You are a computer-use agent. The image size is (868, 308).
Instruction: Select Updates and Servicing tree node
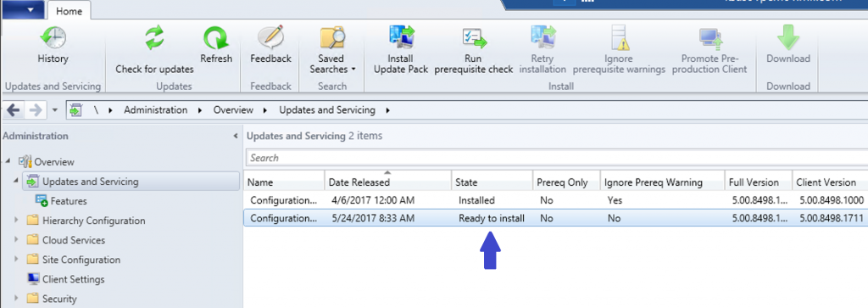(x=90, y=181)
